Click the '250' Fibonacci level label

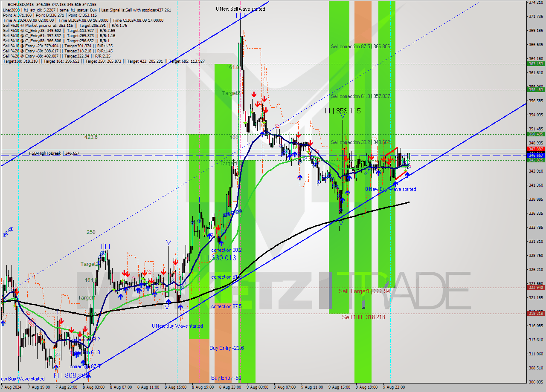(x=91, y=232)
